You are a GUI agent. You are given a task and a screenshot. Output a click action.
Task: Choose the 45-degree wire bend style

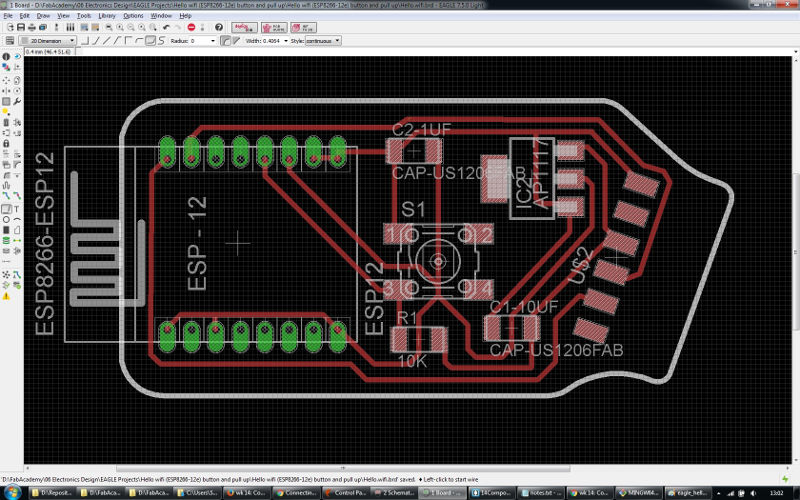pyautogui.click(x=96, y=41)
